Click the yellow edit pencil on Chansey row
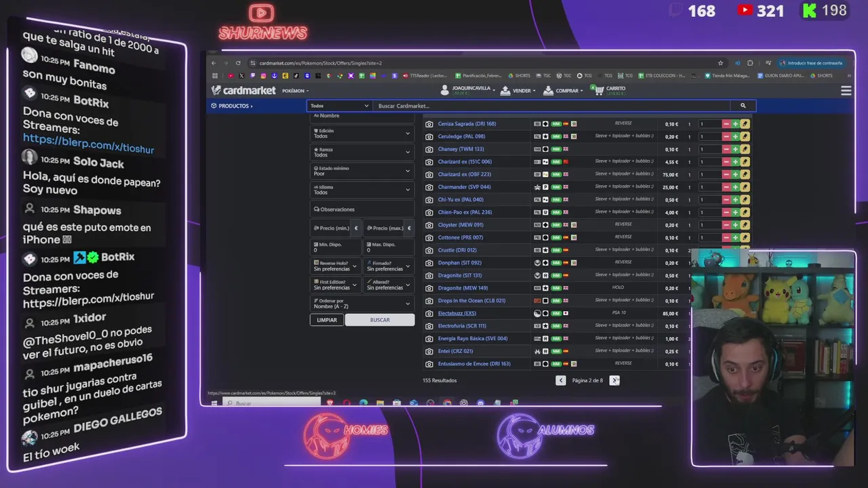 coord(745,149)
